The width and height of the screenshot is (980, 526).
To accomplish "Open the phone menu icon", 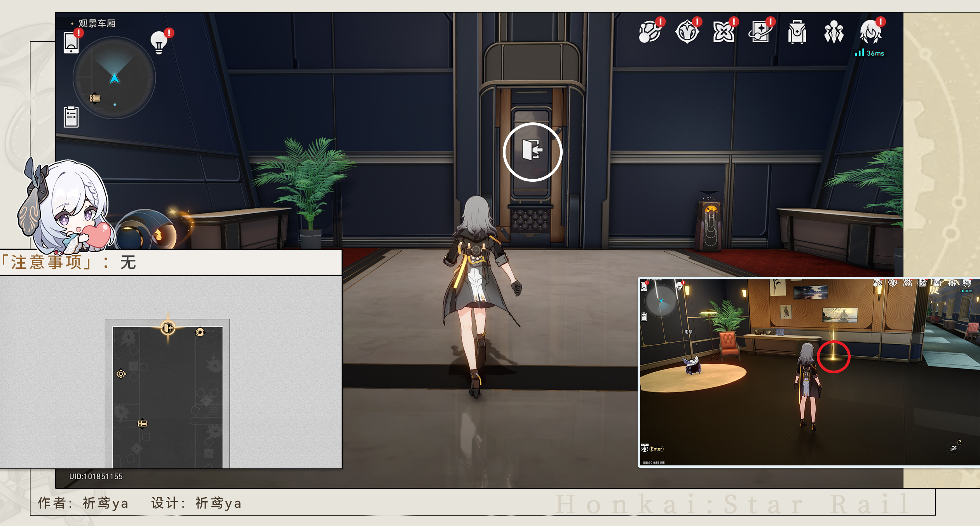I will pyautogui.click(x=71, y=43).
